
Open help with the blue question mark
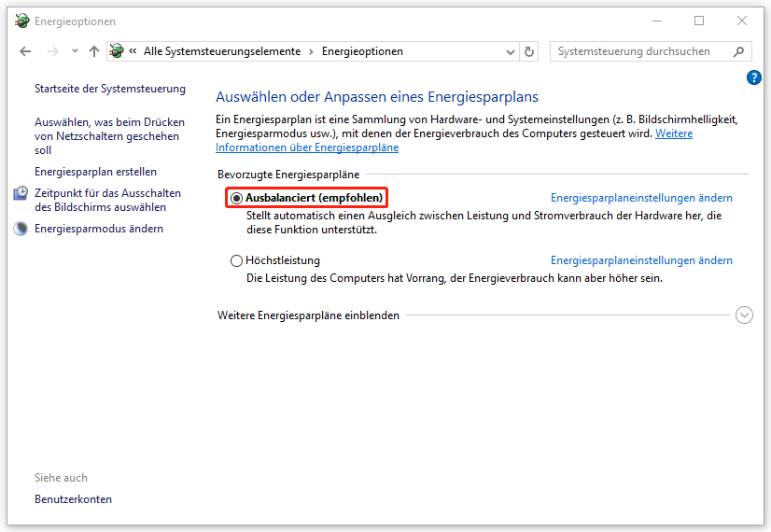pos(753,77)
